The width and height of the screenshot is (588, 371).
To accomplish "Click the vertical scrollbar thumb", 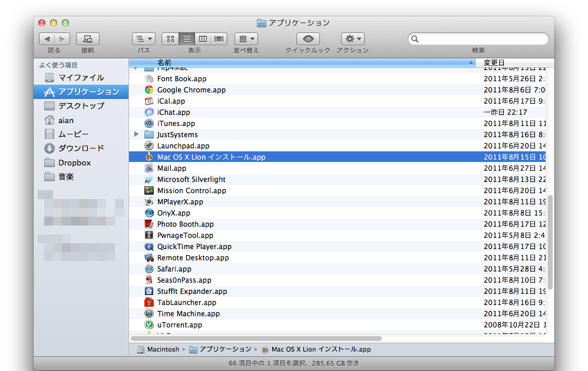I will click(550, 243).
